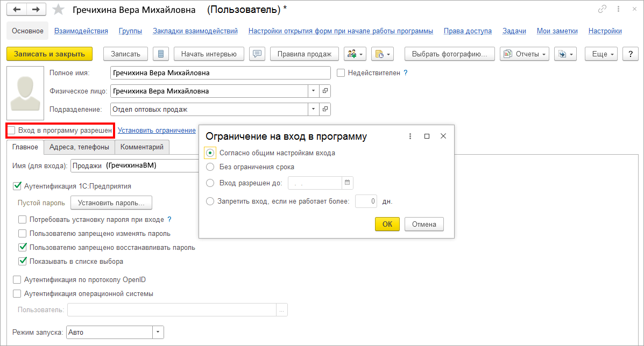Screen dimensions: 644x346
Task: Select Без ограничения срока radio option
Action: [x=210, y=167]
